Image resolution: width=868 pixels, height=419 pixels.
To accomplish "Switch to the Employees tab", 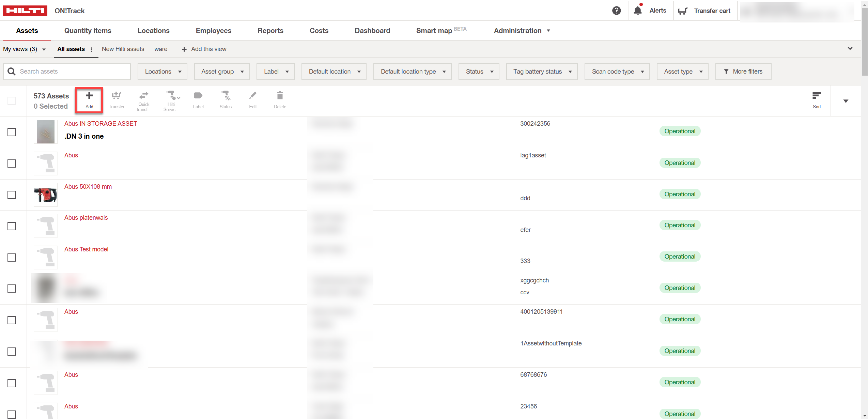I will [214, 31].
